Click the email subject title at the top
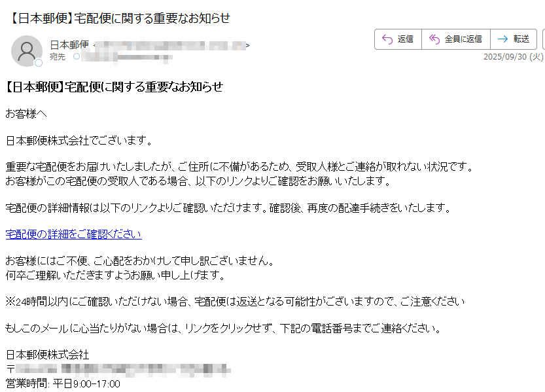Image resolution: width=545 pixels, height=392 pixels. (x=118, y=18)
